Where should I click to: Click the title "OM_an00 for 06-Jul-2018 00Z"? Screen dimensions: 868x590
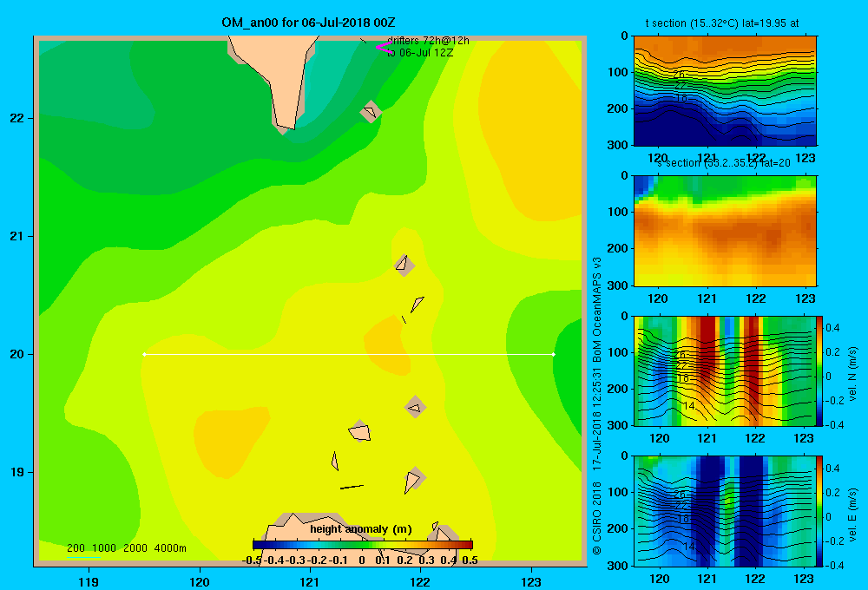coord(308,23)
